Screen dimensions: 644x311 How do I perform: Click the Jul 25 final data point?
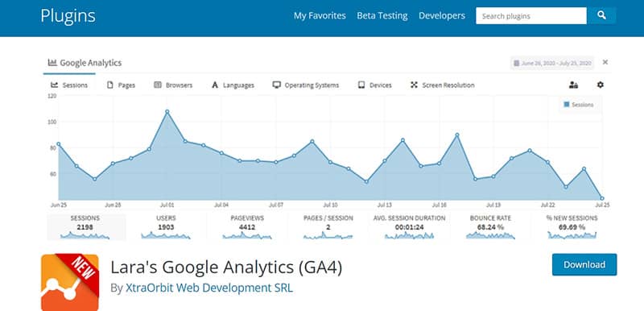(x=601, y=198)
